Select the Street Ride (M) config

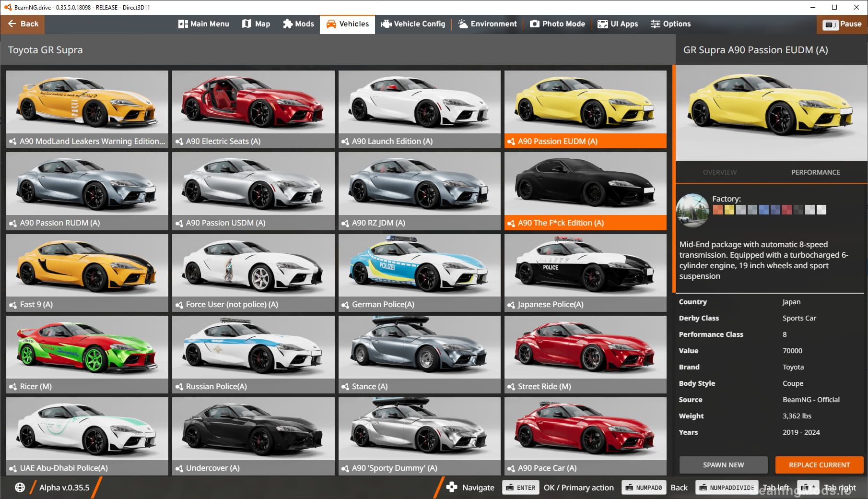(585, 354)
